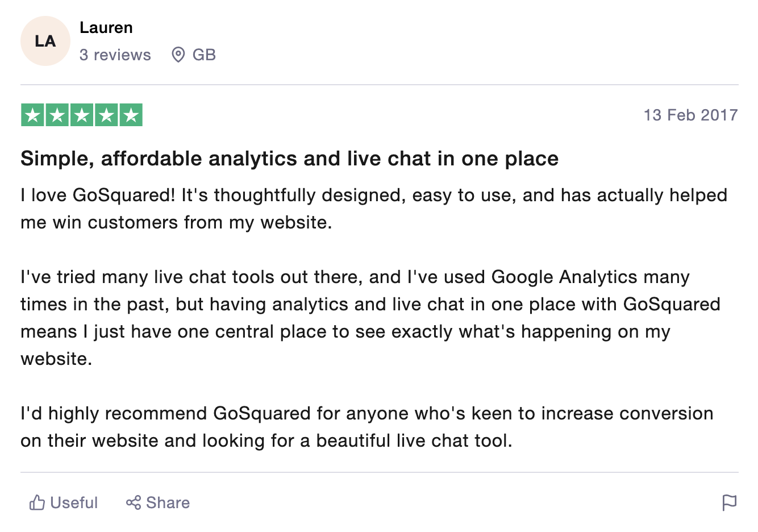Click the paragraph starting 'I'd highly recommend'

(367, 427)
